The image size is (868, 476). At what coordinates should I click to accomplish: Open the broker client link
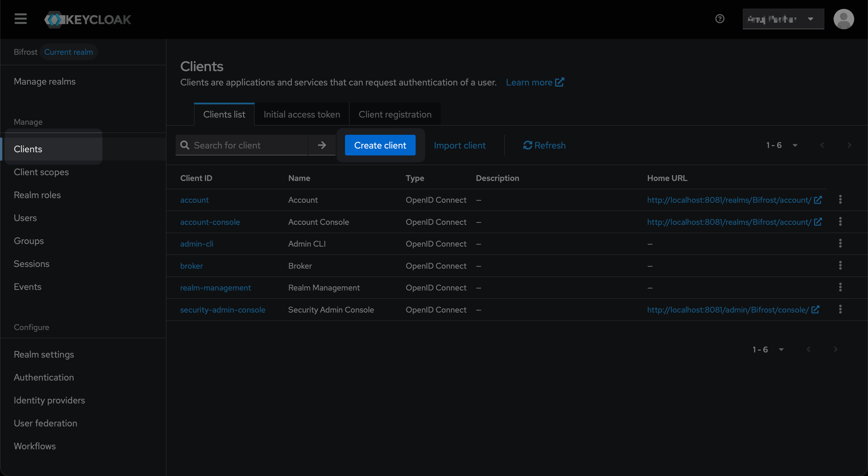[x=191, y=266]
